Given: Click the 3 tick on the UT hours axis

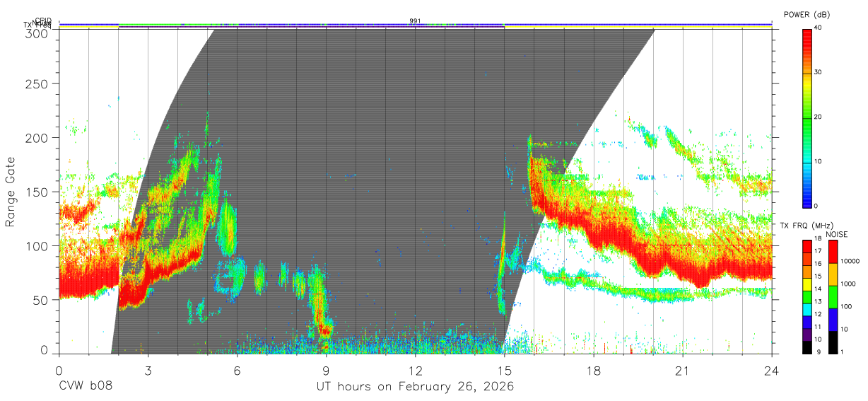Looking at the screenshot, I should (x=148, y=370).
